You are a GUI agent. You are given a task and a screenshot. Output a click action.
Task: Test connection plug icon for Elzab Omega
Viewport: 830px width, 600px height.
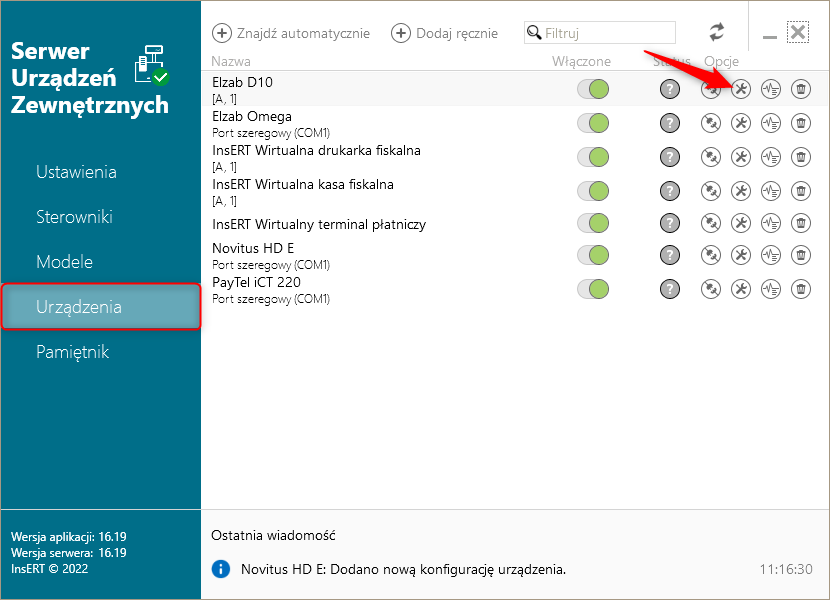click(710, 123)
